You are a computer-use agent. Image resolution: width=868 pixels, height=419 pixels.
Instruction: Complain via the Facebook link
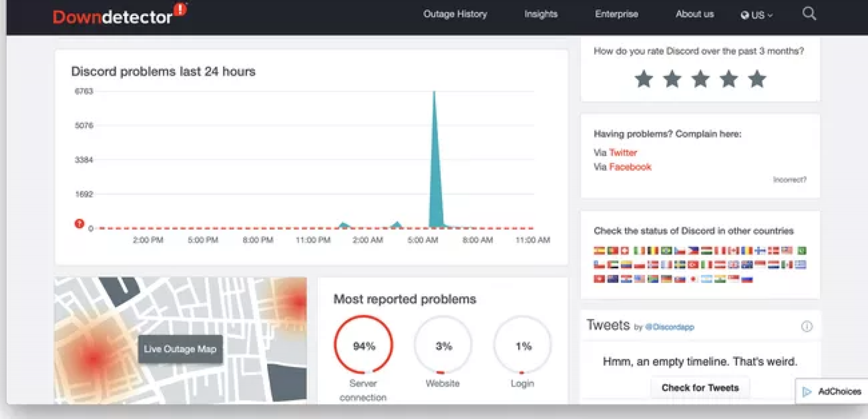(630, 167)
